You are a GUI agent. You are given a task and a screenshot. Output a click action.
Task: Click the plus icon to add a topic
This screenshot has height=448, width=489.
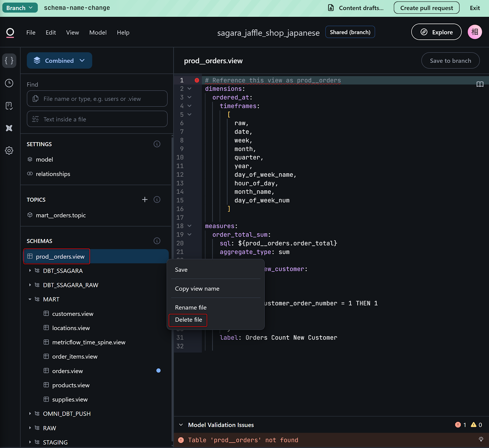[145, 200]
